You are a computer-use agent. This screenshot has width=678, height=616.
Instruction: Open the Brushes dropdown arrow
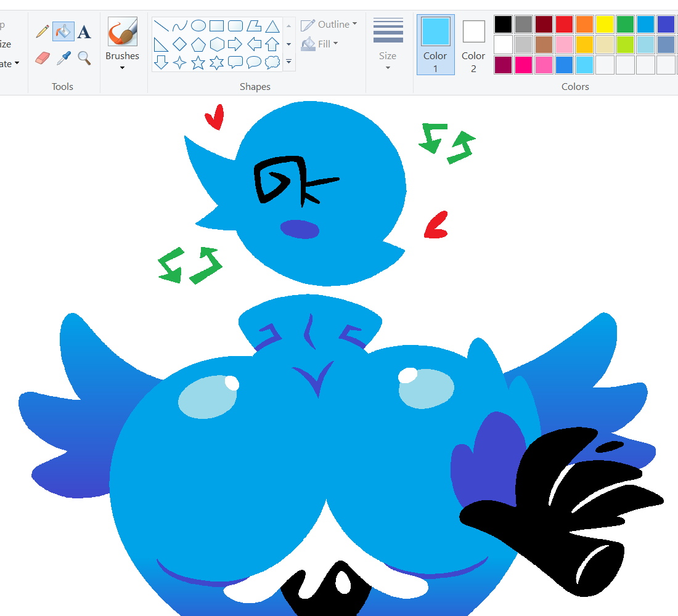[x=123, y=68]
